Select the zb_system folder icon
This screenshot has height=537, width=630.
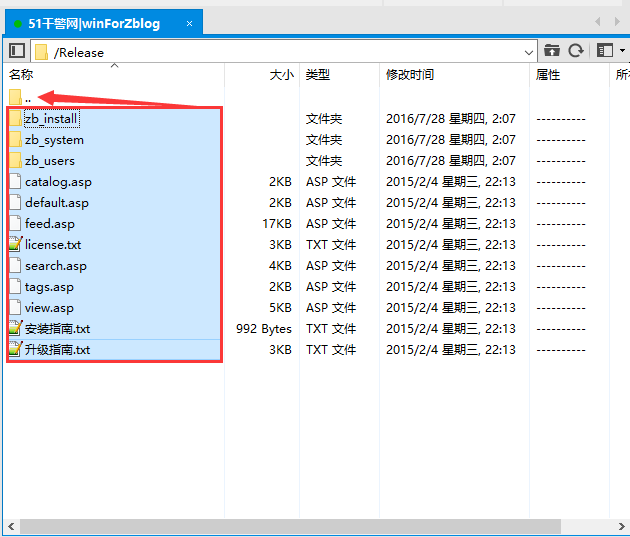click(x=15, y=139)
